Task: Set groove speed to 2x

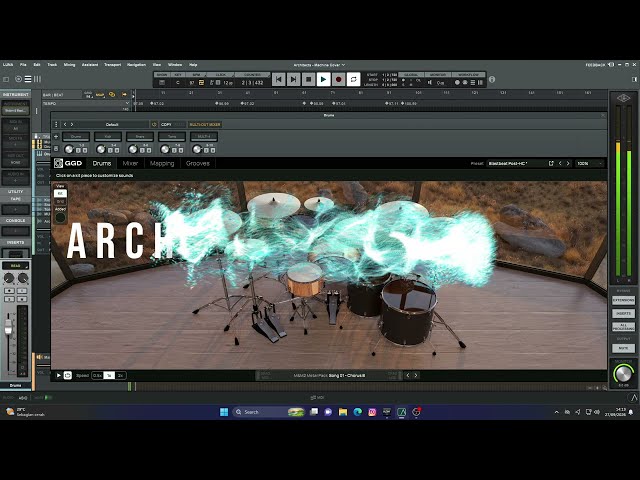Action: [120, 376]
